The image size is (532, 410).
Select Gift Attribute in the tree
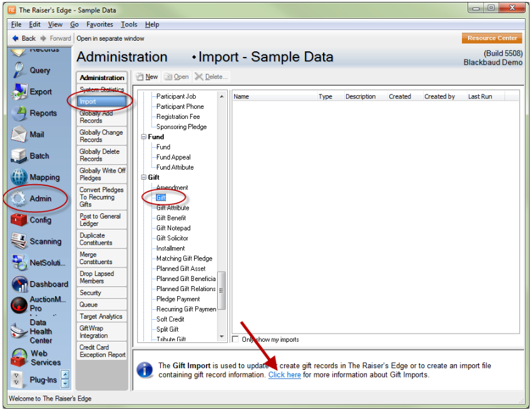173,208
